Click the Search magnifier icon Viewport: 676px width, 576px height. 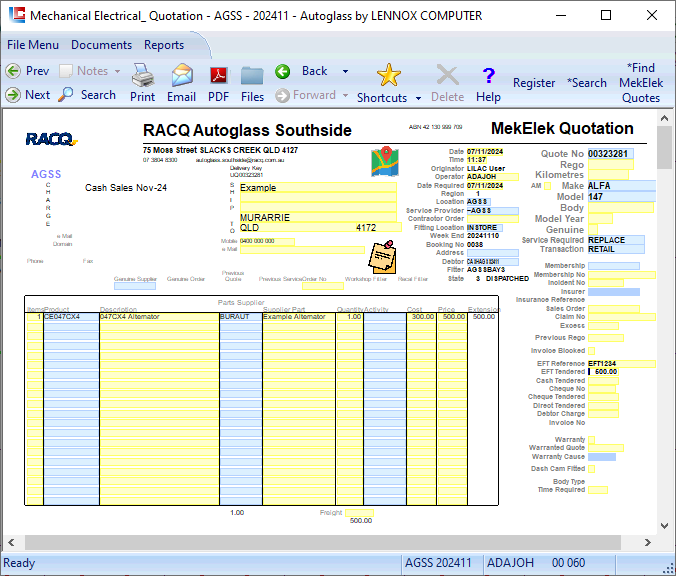(66, 94)
